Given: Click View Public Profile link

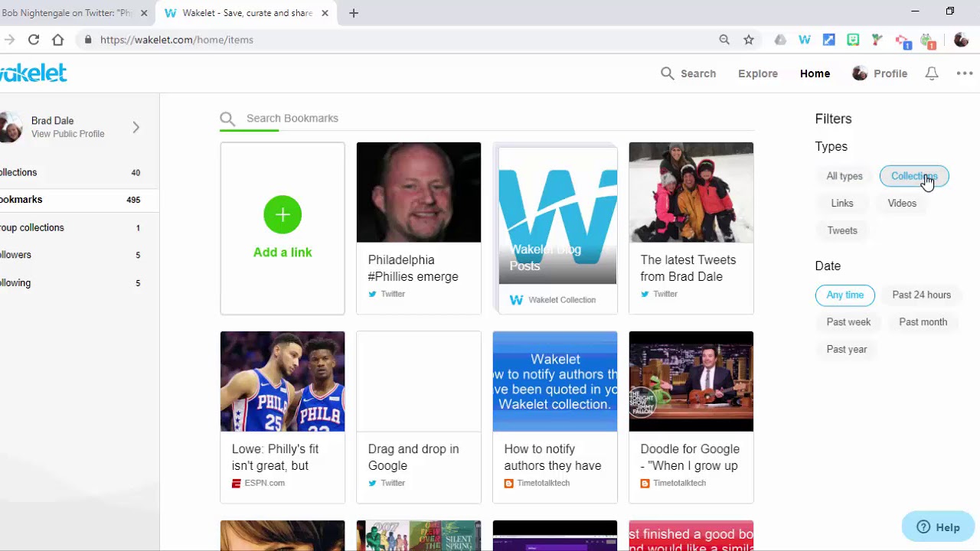Looking at the screenshot, I should pyautogui.click(x=67, y=134).
